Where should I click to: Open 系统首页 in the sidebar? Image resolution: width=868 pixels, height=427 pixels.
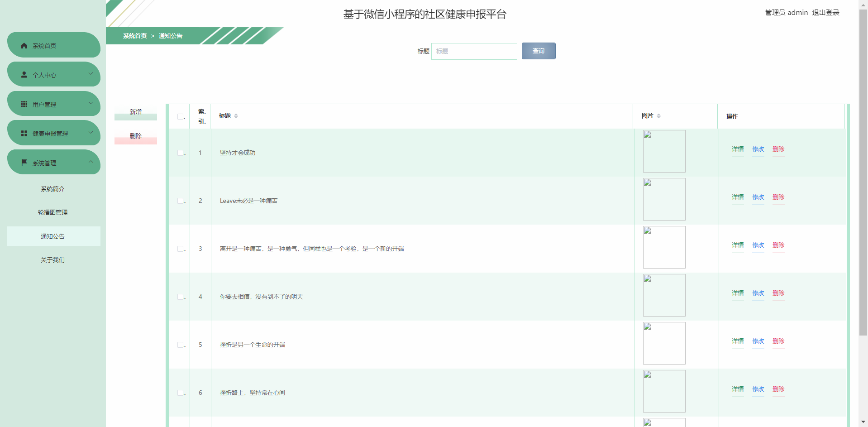tap(54, 45)
